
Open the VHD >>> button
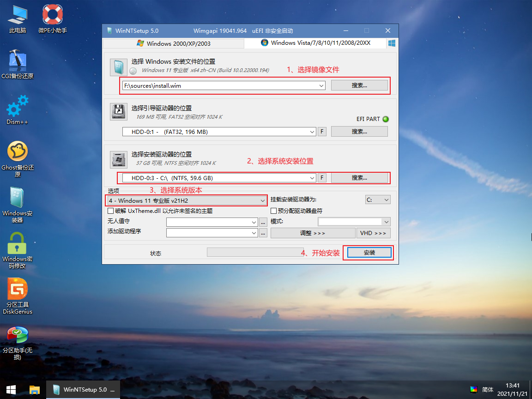click(373, 233)
